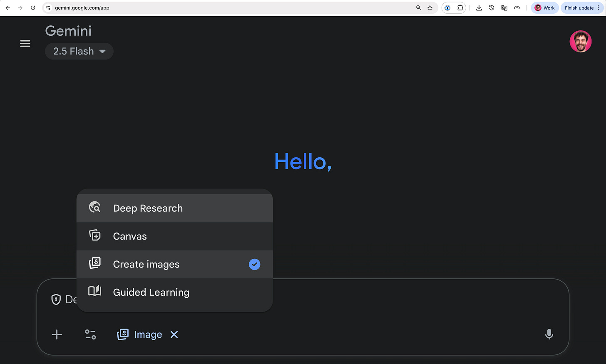
Task: Open the history clock extension icon
Action: pos(492,7)
